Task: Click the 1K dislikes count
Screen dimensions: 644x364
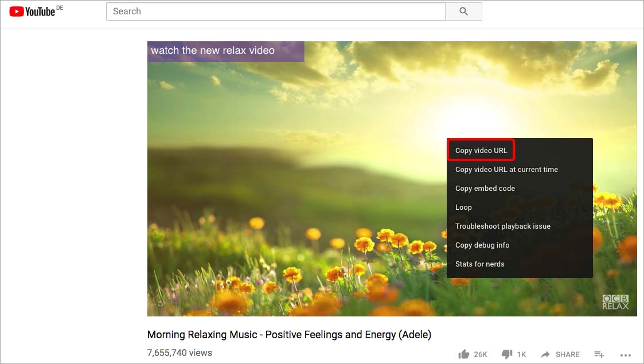Action: coord(522,355)
